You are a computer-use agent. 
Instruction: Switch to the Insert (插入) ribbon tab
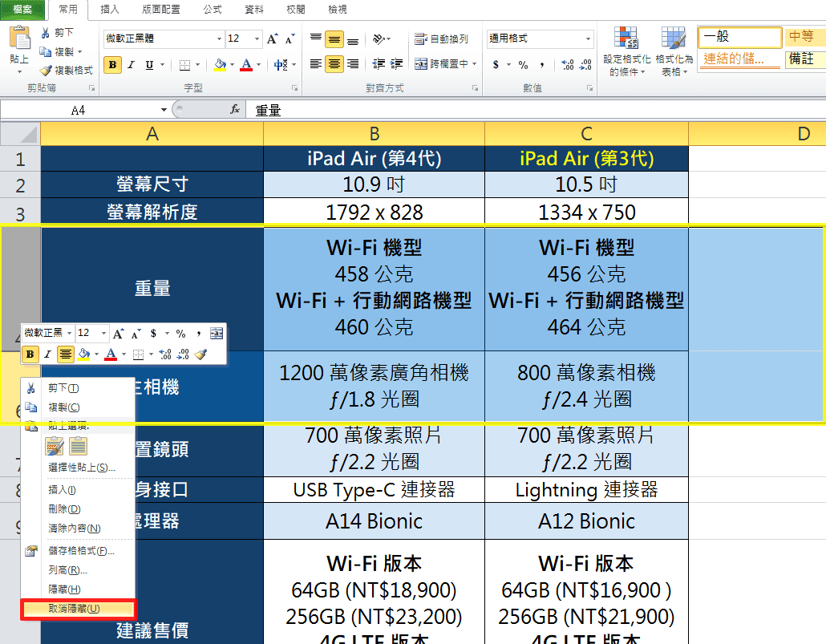pos(110,10)
